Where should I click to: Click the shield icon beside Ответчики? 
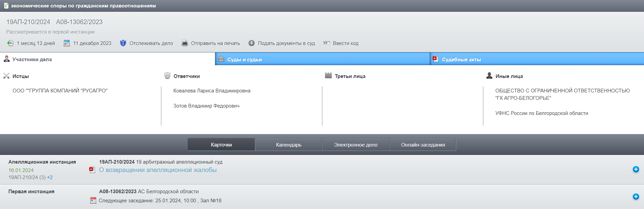(x=167, y=76)
